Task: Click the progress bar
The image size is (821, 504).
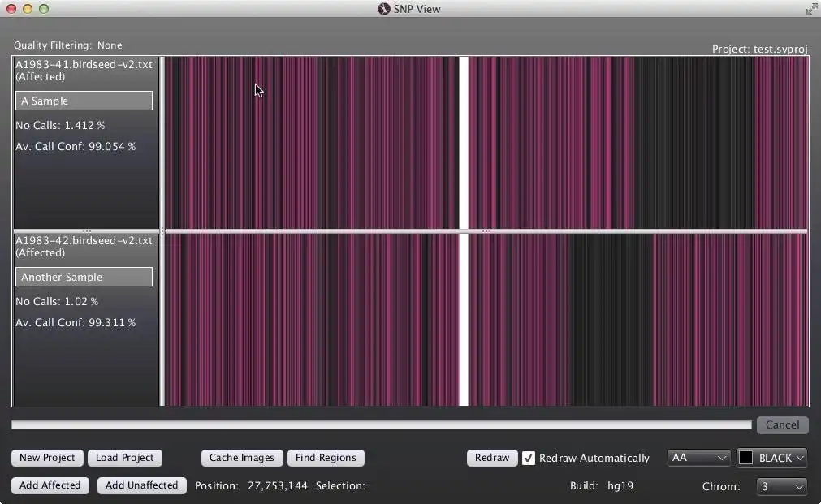Action: [382, 425]
